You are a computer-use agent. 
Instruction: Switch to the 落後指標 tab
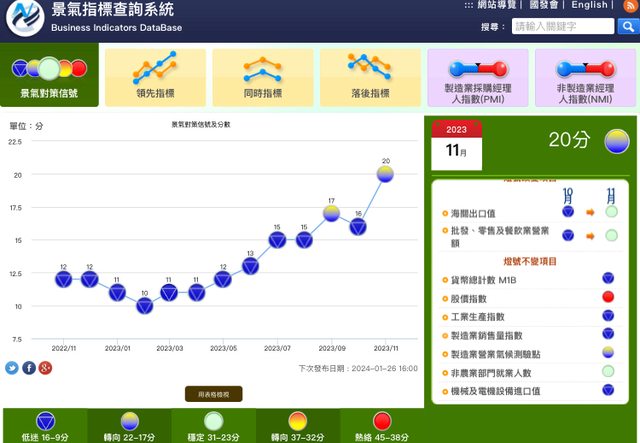[x=370, y=77]
